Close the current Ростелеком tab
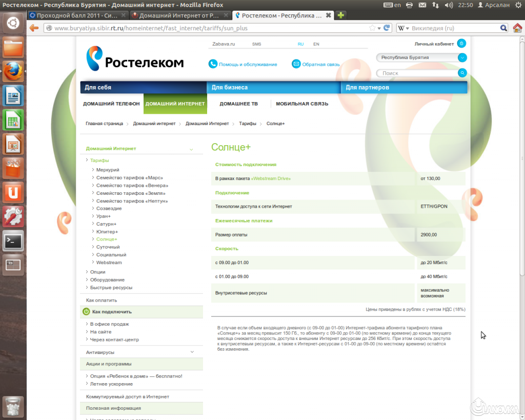This screenshot has height=420, width=525. pyautogui.click(x=329, y=15)
